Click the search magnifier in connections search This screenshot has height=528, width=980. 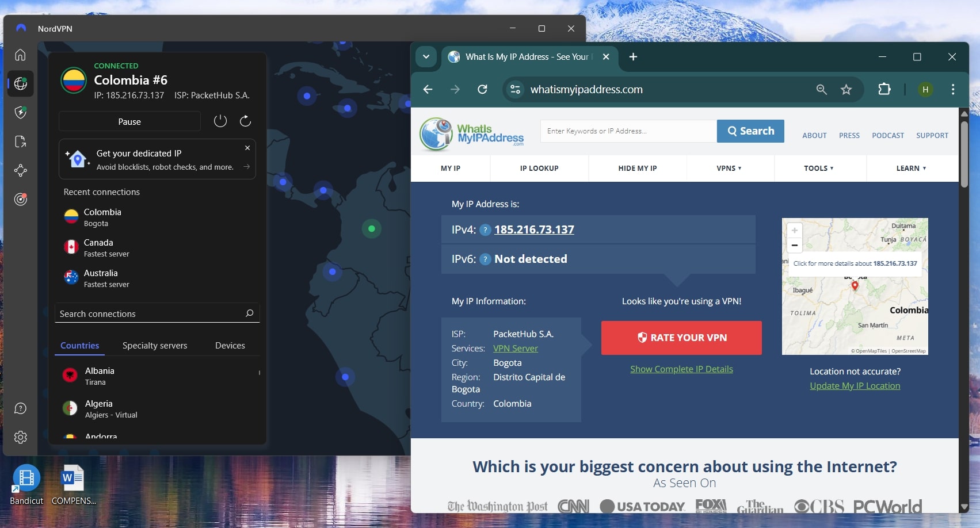[249, 313]
